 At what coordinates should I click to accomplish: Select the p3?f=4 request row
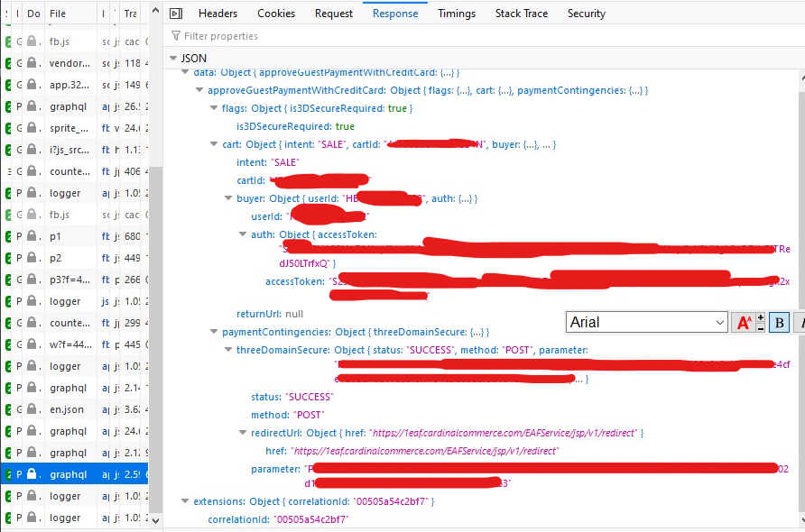[75, 280]
